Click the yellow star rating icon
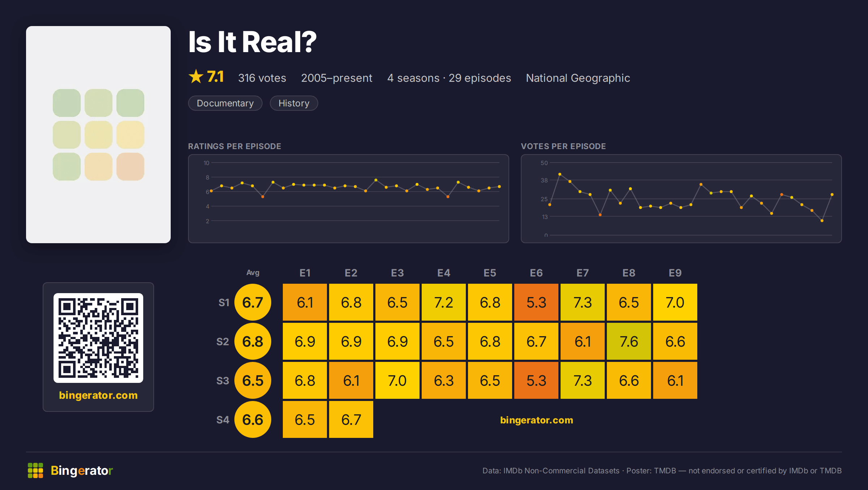Screen dimensions: 868x490 (196, 76)
